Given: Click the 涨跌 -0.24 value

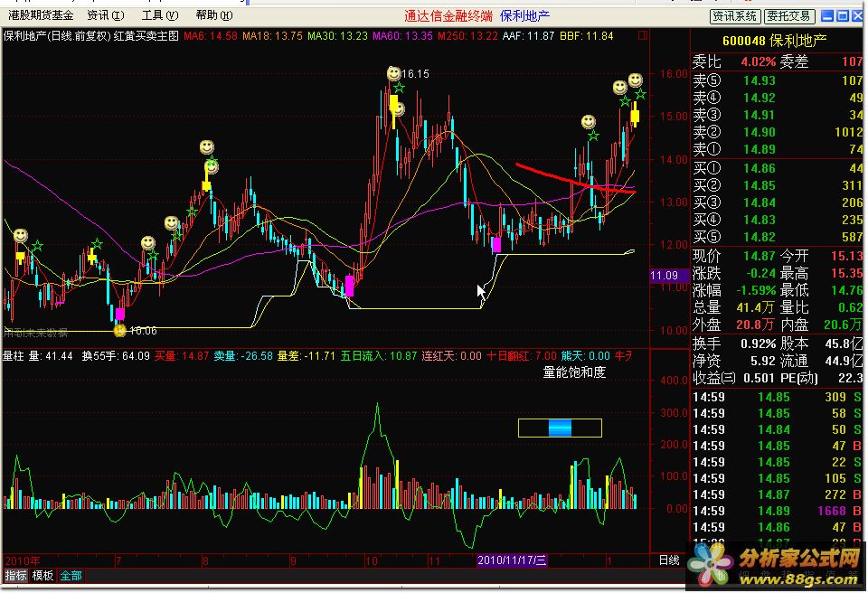Looking at the screenshot, I should pos(761,273).
